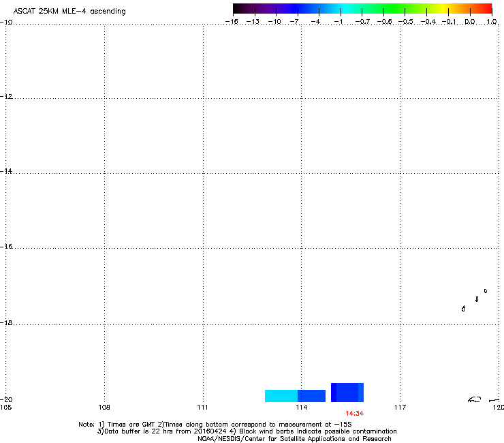Click colorbar value 1.0
The width and height of the screenshot is (504, 443).
click(492, 22)
